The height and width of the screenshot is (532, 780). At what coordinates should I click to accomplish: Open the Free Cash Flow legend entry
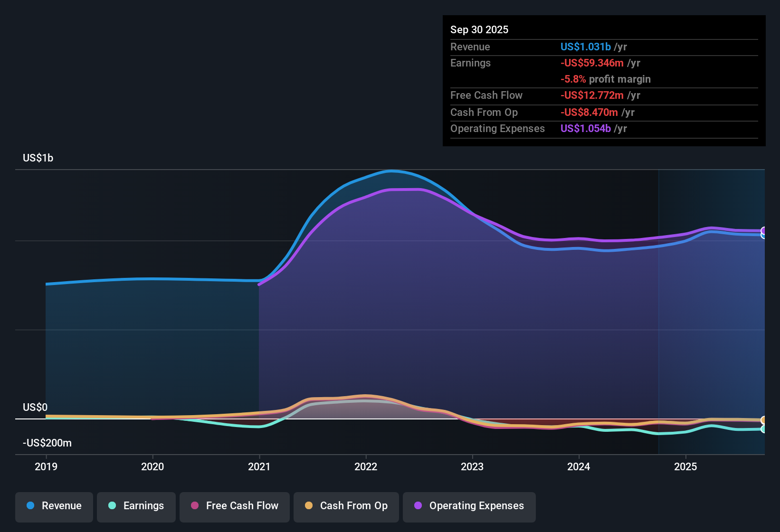235,506
